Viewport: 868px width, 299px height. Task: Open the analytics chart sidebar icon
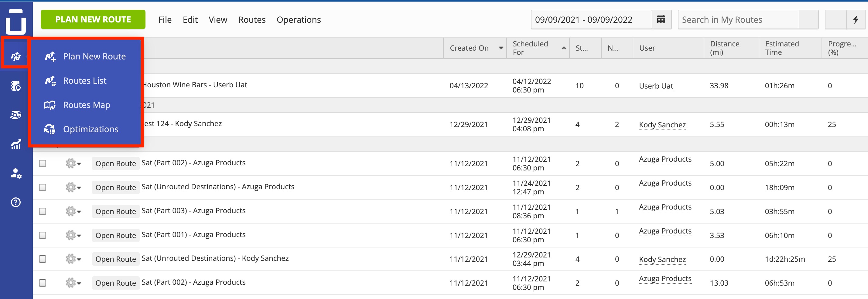pos(16,144)
